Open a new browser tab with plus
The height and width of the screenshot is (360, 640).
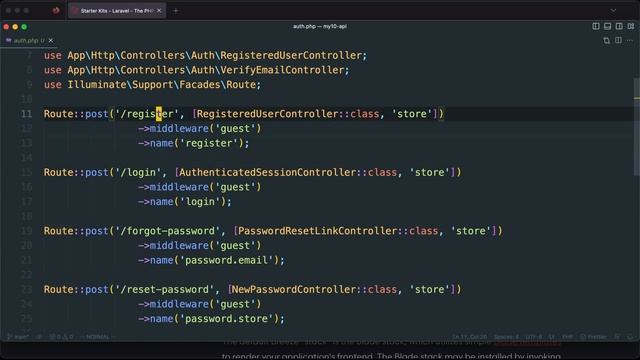point(176,11)
